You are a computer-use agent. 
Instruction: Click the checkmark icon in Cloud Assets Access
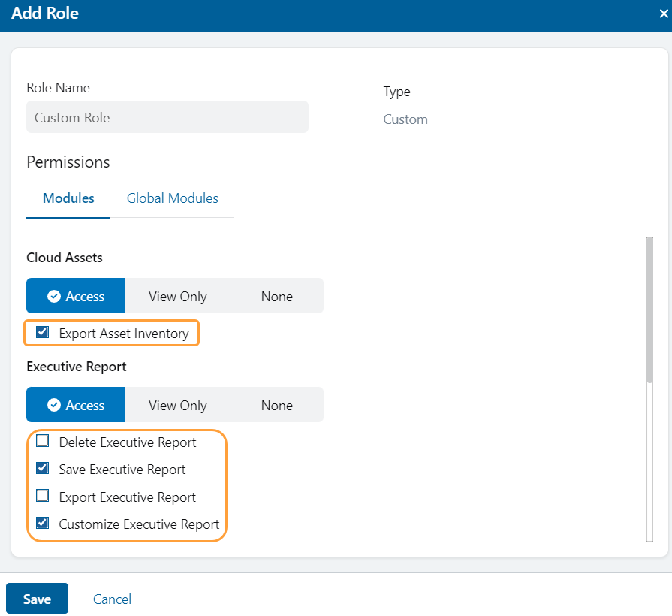(54, 297)
